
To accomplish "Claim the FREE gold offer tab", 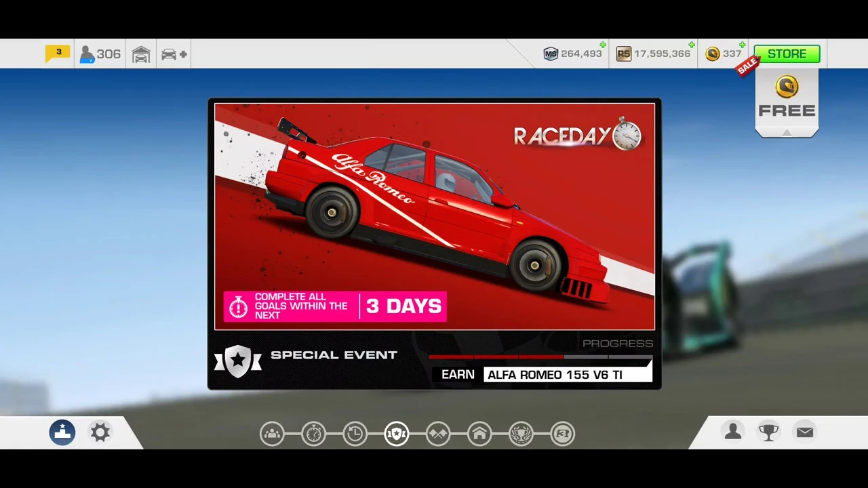I will tap(787, 102).
